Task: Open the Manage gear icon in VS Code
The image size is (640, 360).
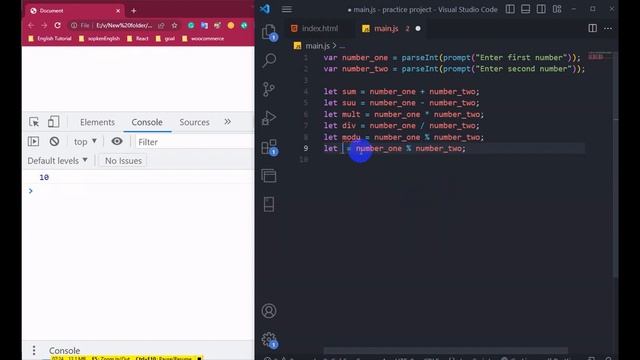Action: pyautogui.click(x=269, y=339)
